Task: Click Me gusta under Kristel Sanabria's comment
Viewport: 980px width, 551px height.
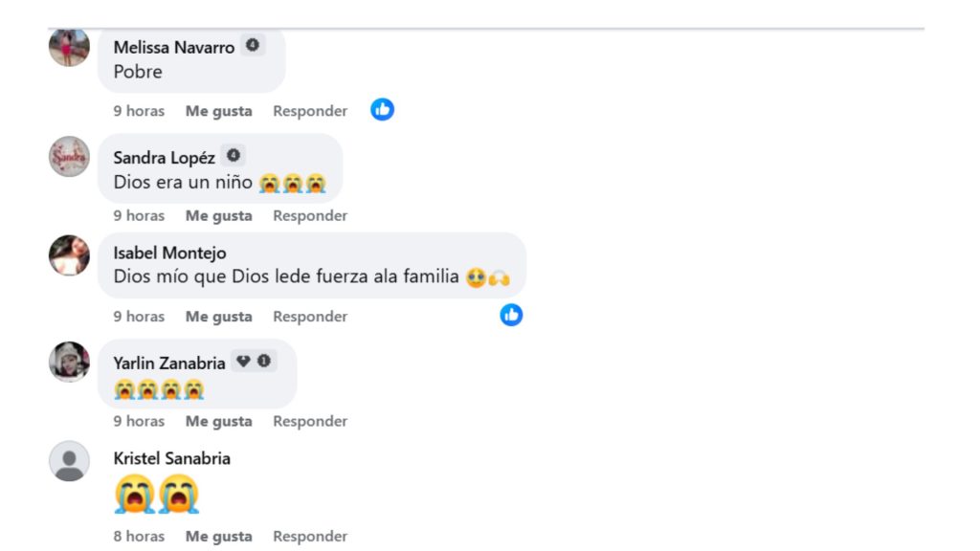Action: coord(221,536)
